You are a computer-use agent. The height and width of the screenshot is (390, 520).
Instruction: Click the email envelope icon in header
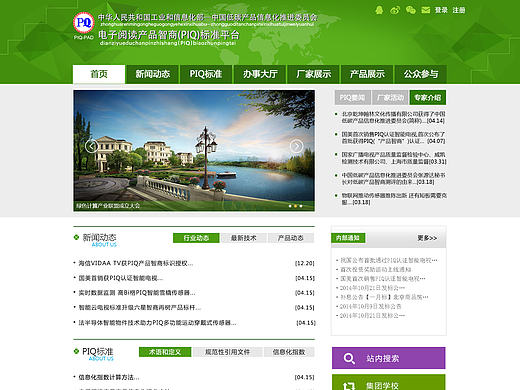426,10
